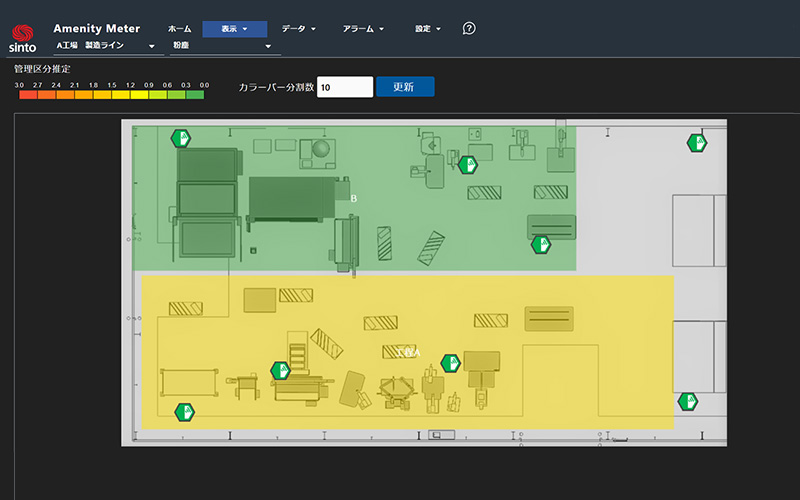Image resolution: width=800 pixels, height=500 pixels.
Task: Select the sensor marker right of the 工程A label
Action: click(x=451, y=363)
